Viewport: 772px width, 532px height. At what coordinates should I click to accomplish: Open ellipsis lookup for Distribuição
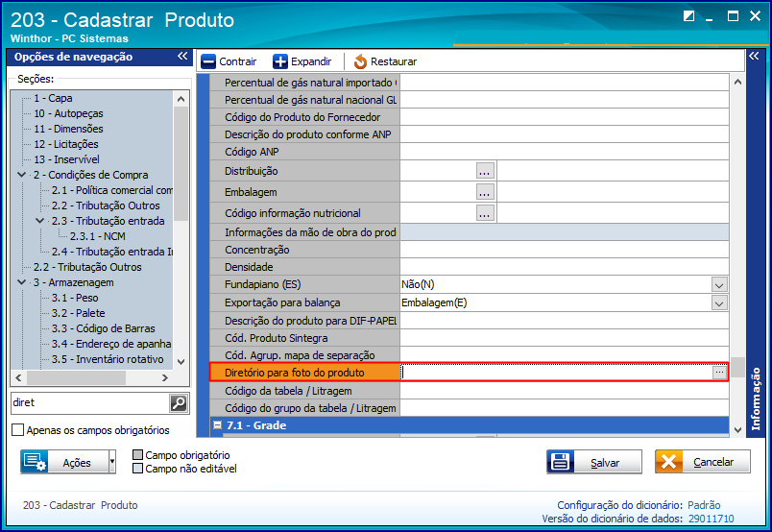pos(485,171)
